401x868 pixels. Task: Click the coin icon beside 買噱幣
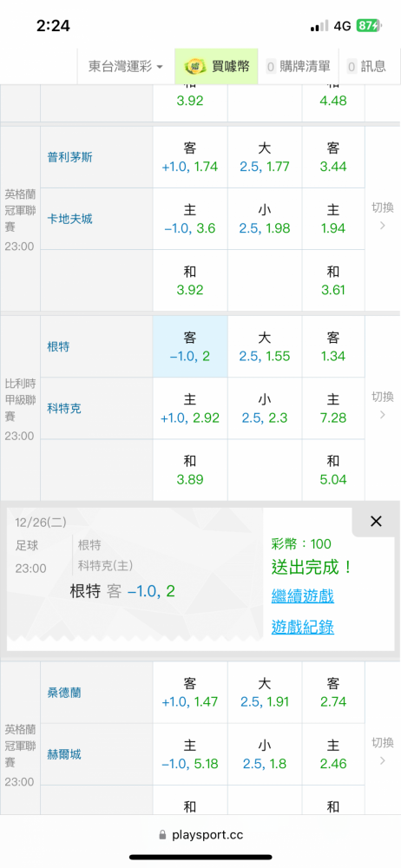click(195, 67)
